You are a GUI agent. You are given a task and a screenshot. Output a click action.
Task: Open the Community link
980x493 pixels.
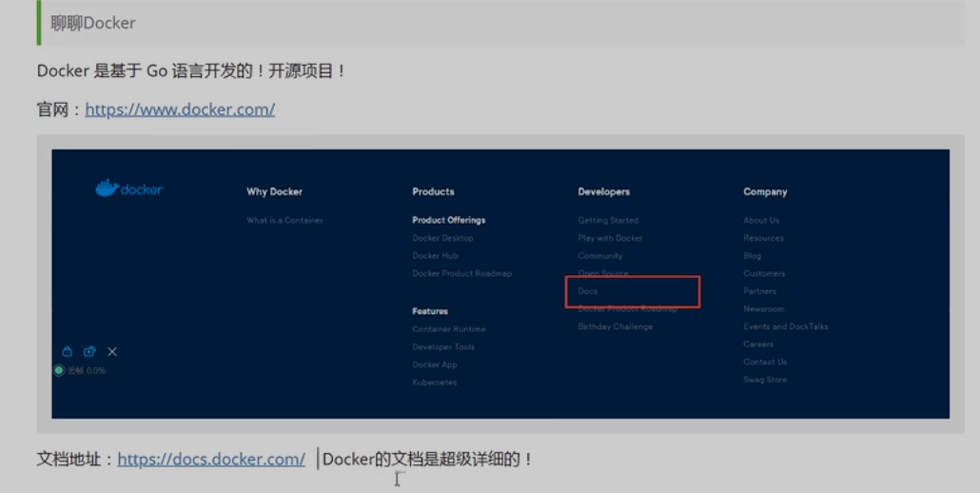tap(600, 256)
